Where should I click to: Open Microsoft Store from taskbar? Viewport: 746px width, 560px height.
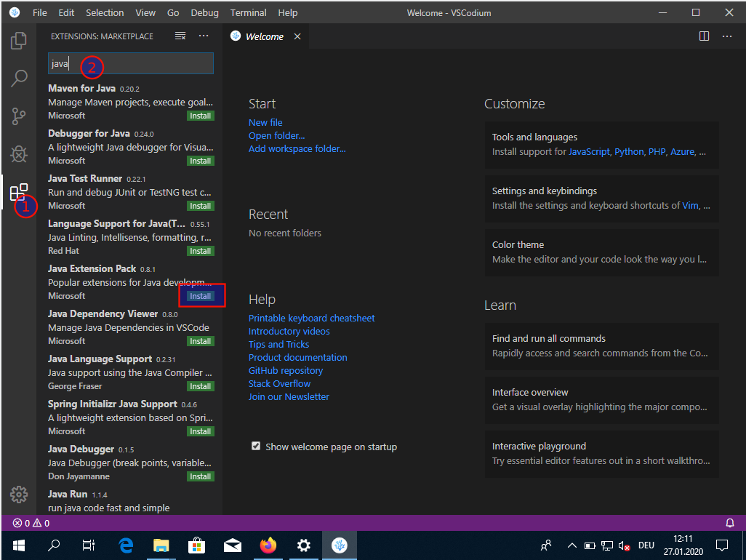[196, 545]
